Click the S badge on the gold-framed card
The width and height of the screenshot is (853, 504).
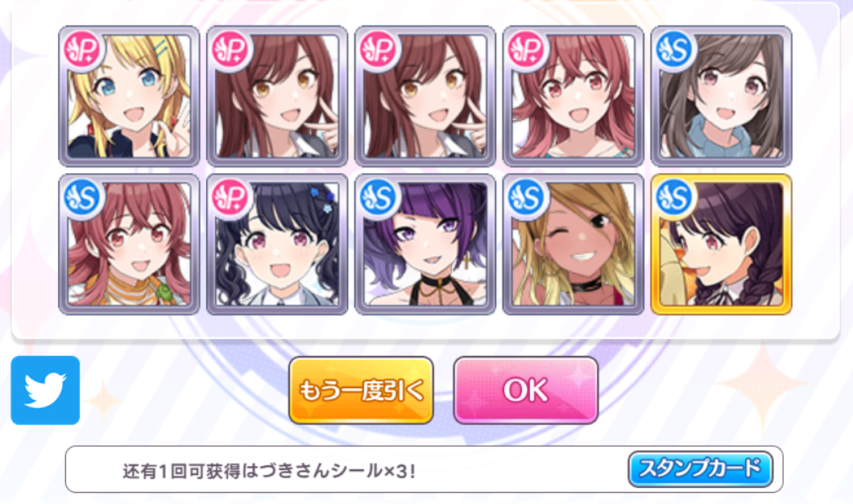click(x=675, y=197)
